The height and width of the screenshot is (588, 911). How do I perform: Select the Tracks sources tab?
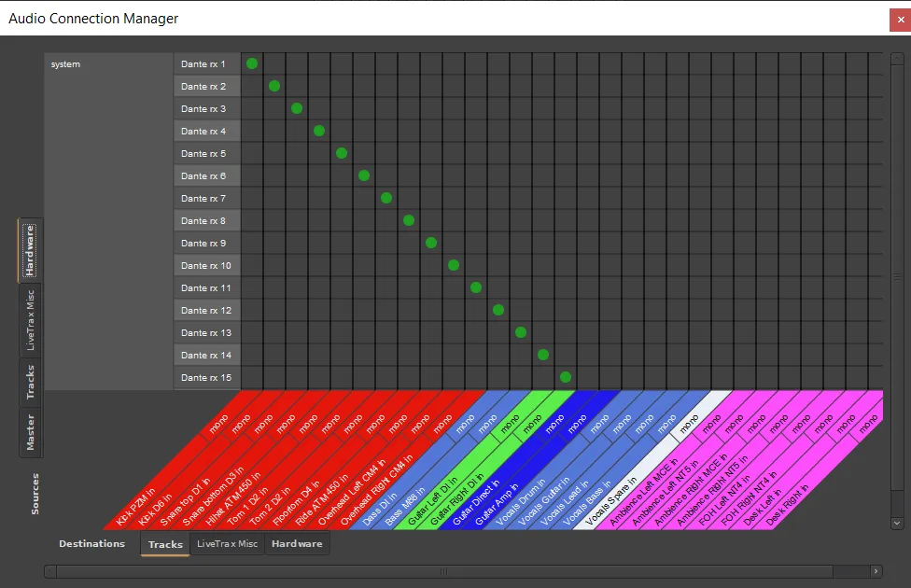click(x=30, y=382)
